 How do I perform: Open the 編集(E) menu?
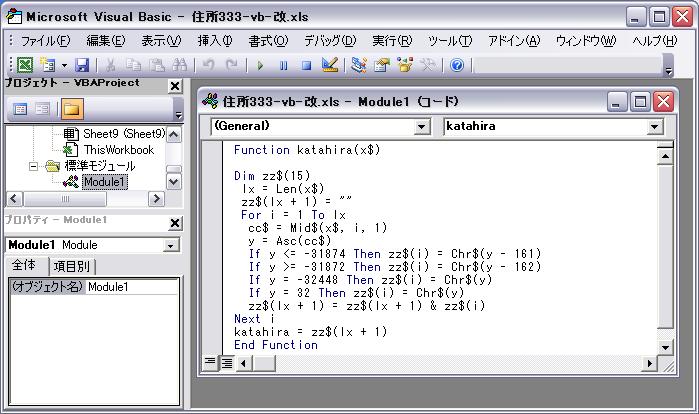106,41
